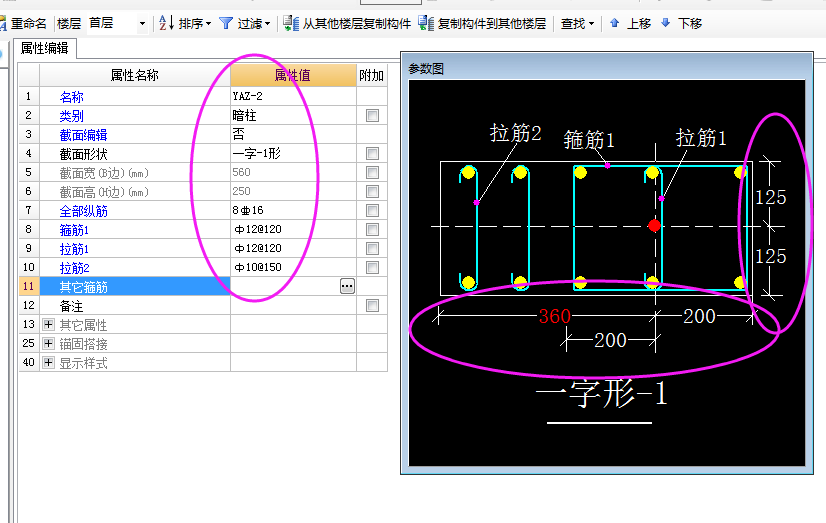The height and width of the screenshot is (523, 826).
Task: Click 从其他楼层复制构件 button
Action: (x=357, y=24)
